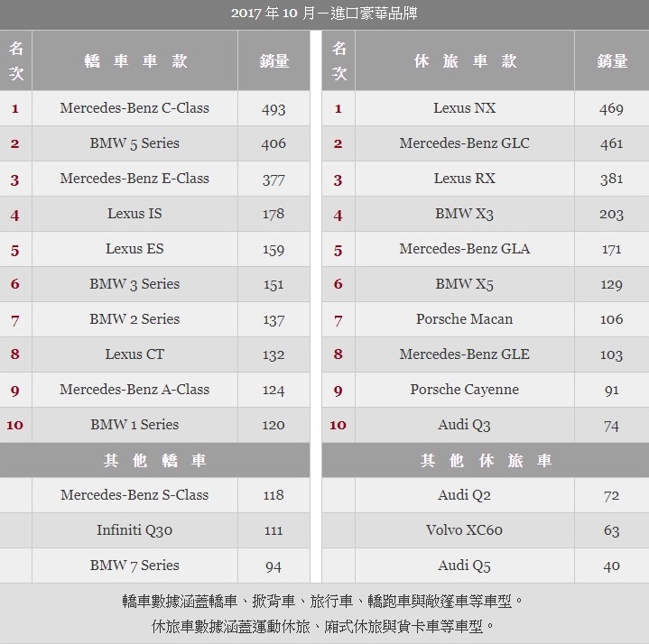This screenshot has height=644, width=649.
Task: Click the sedan table 銷量 header
Action: tap(274, 60)
